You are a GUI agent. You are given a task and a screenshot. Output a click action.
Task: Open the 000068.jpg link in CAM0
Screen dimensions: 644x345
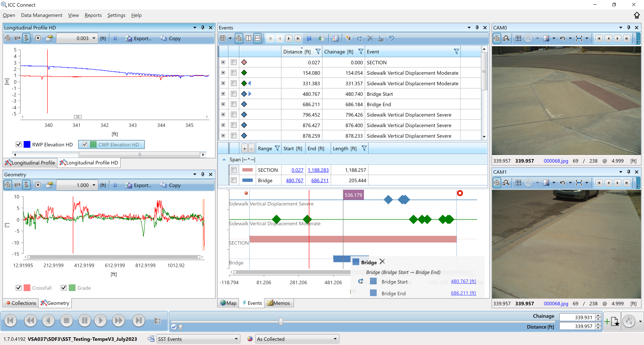pyautogui.click(x=556, y=161)
